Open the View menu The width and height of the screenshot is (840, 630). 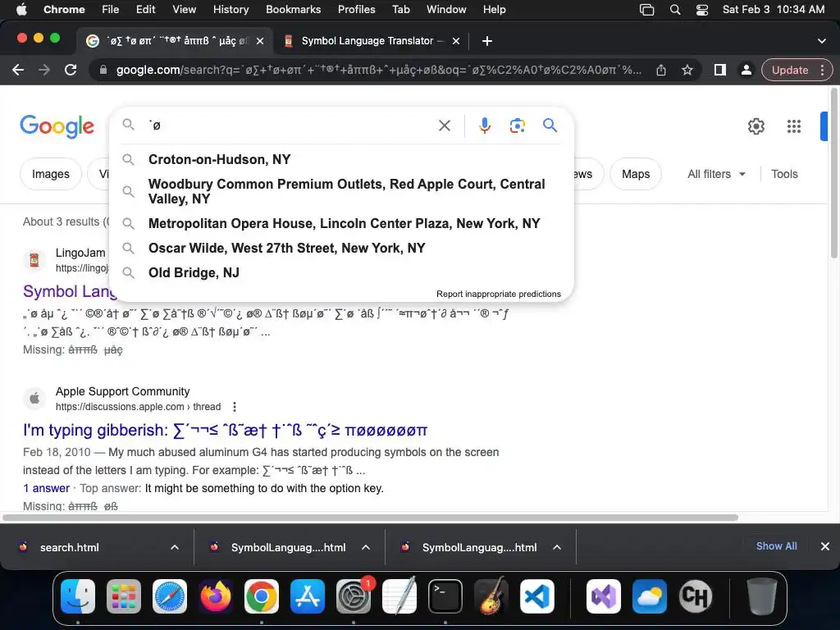pyautogui.click(x=185, y=10)
